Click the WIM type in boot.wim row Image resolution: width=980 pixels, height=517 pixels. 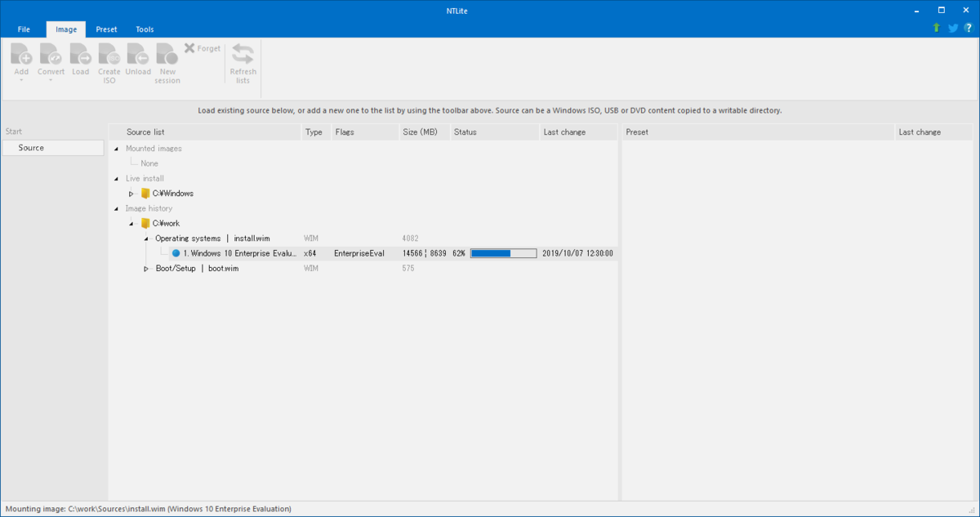311,269
